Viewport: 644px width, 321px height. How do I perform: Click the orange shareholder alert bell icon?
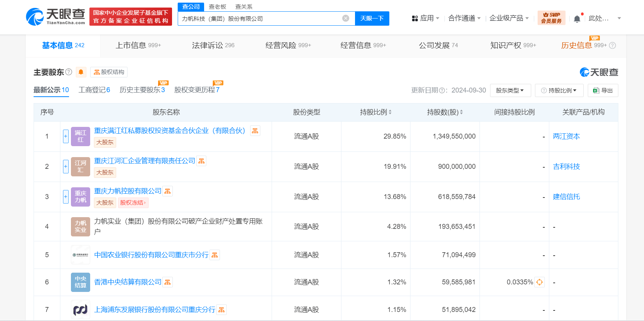pyautogui.click(x=81, y=72)
